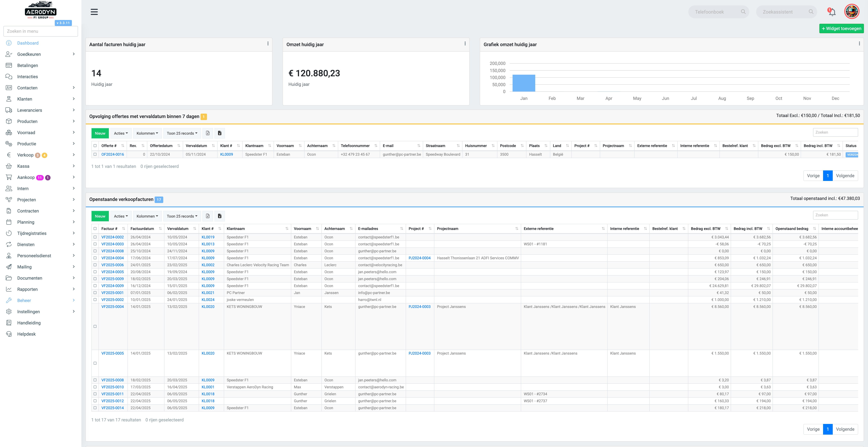This screenshot has width=868, height=447.
Task: Export offertes table to Excel icon
Action: [x=220, y=133]
